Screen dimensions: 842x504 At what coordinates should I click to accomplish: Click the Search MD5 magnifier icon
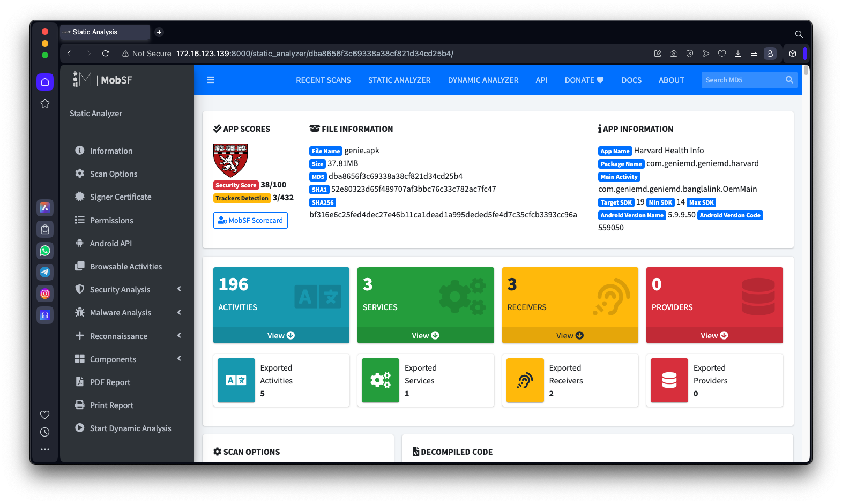pyautogui.click(x=789, y=80)
